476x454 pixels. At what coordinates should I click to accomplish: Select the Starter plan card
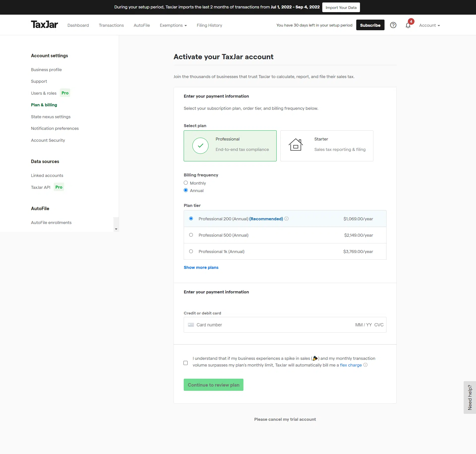327,146
